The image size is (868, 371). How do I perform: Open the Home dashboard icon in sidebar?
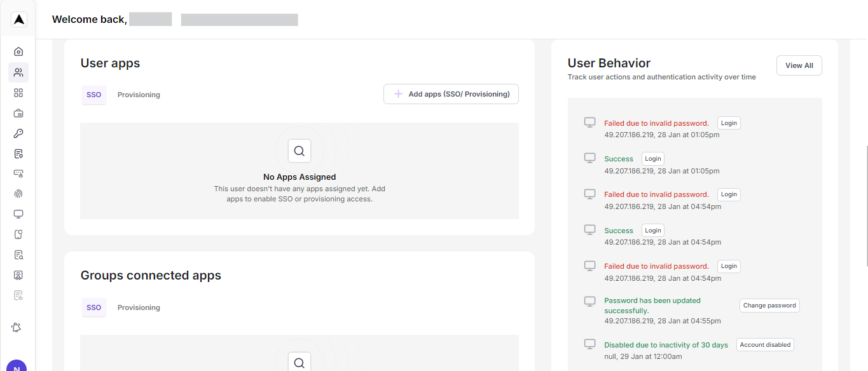(x=18, y=51)
